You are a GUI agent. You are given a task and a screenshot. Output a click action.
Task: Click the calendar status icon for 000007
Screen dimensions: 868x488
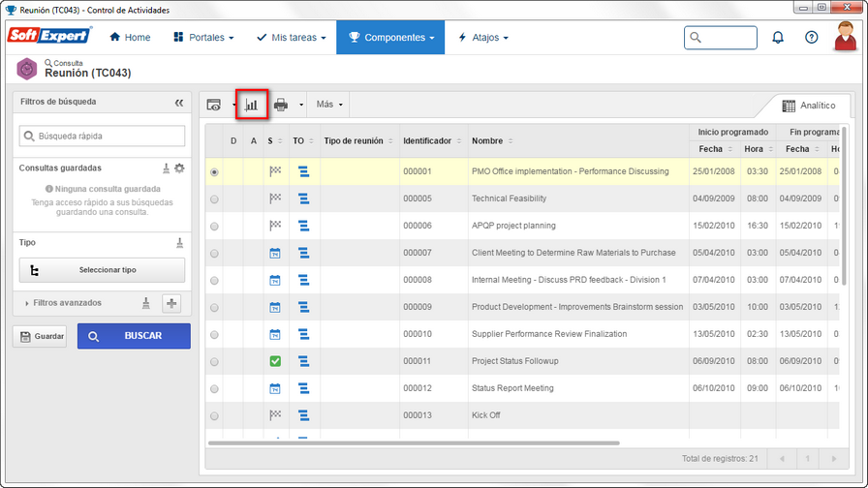pos(275,253)
